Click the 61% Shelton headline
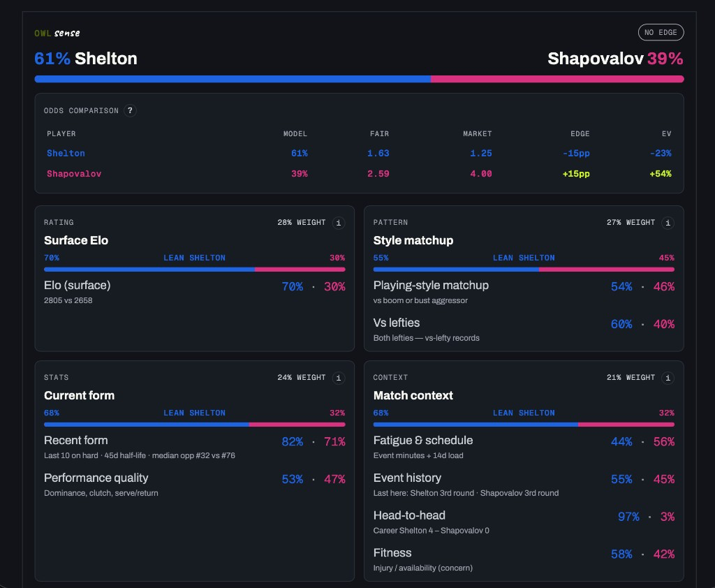The image size is (715, 588). pyautogui.click(x=86, y=59)
